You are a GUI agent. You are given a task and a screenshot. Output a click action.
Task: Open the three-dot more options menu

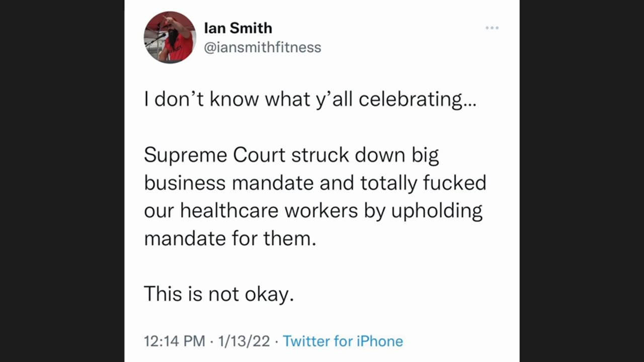click(492, 28)
